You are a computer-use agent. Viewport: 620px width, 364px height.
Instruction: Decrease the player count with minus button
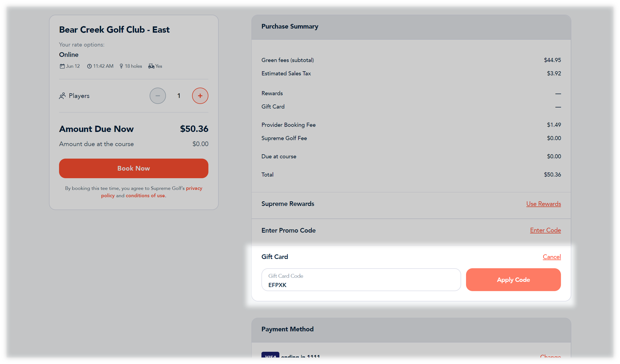coord(158,96)
